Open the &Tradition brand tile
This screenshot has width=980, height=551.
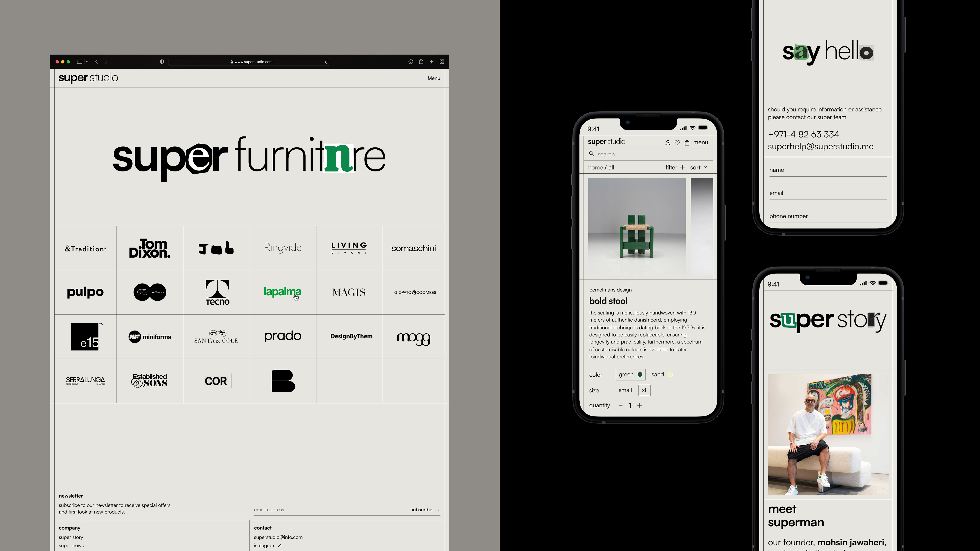point(86,248)
